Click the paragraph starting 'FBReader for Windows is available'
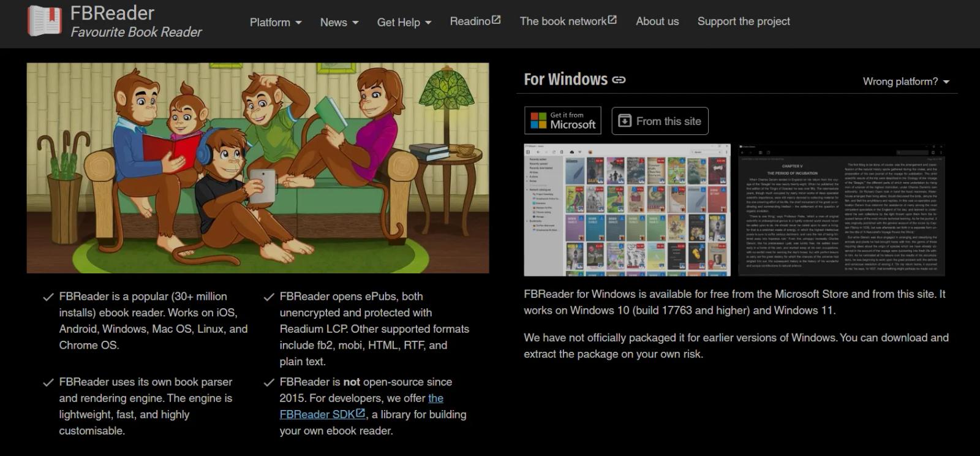The height and width of the screenshot is (456, 980). point(734,302)
